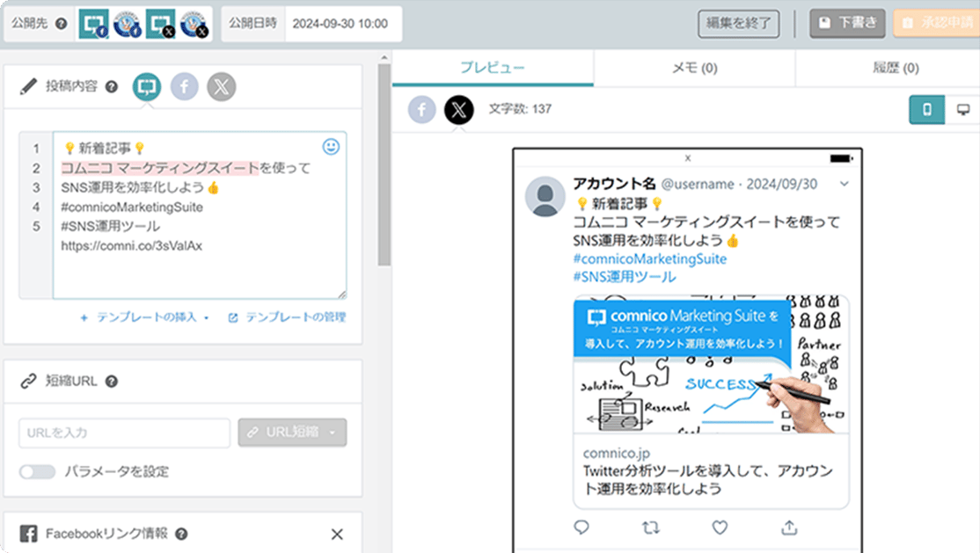Image resolution: width=980 pixels, height=553 pixels.
Task: Click the https://comni.co/3sValAx line in editor
Action: coord(131,245)
